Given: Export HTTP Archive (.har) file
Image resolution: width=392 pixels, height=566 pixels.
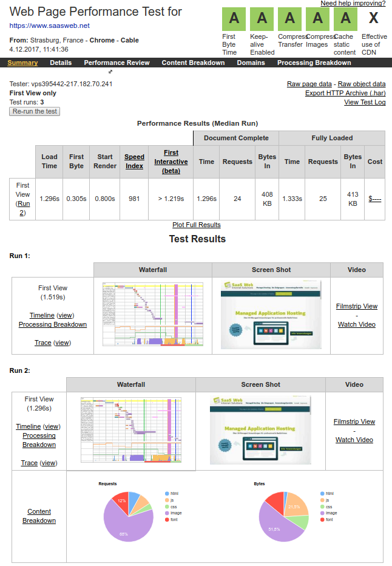Looking at the screenshot, I should pos(345,93).
